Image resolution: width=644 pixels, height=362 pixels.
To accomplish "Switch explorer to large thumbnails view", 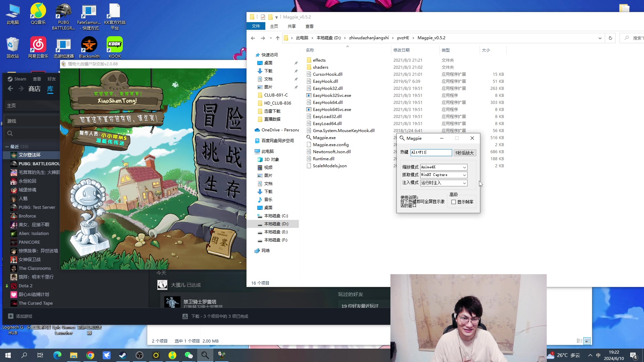I will pyautogui.click(x=587, y=341).
